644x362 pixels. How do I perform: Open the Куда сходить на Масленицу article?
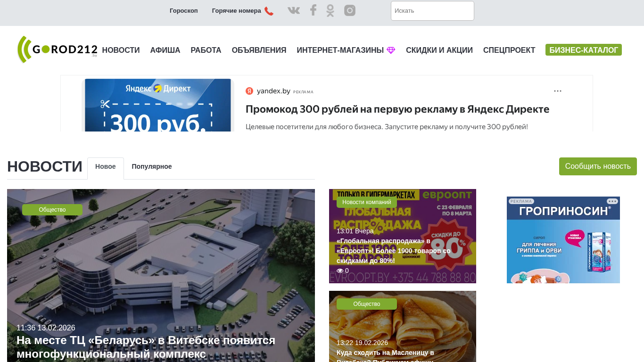tap(386, 355)
